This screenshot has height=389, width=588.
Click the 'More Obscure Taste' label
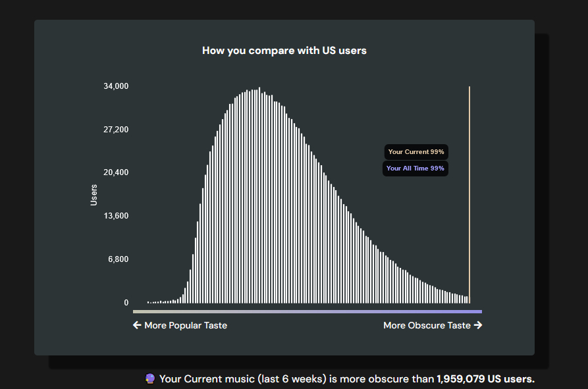[x=427, y=325]
